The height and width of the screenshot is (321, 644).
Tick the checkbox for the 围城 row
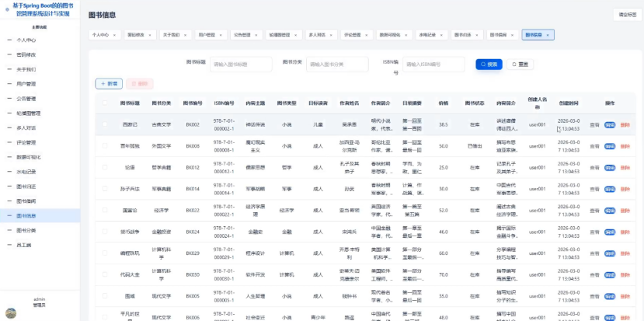click(105, 295)
